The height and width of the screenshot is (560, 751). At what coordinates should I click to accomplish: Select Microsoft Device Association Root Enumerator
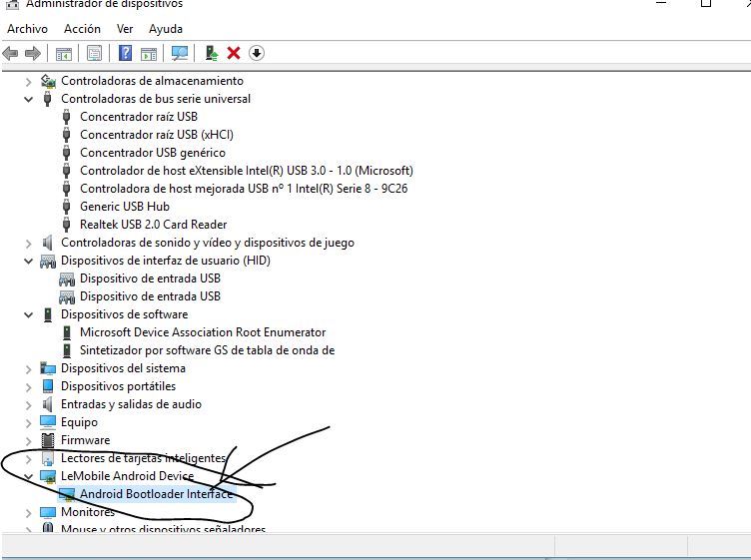click(x=203, y=332)
